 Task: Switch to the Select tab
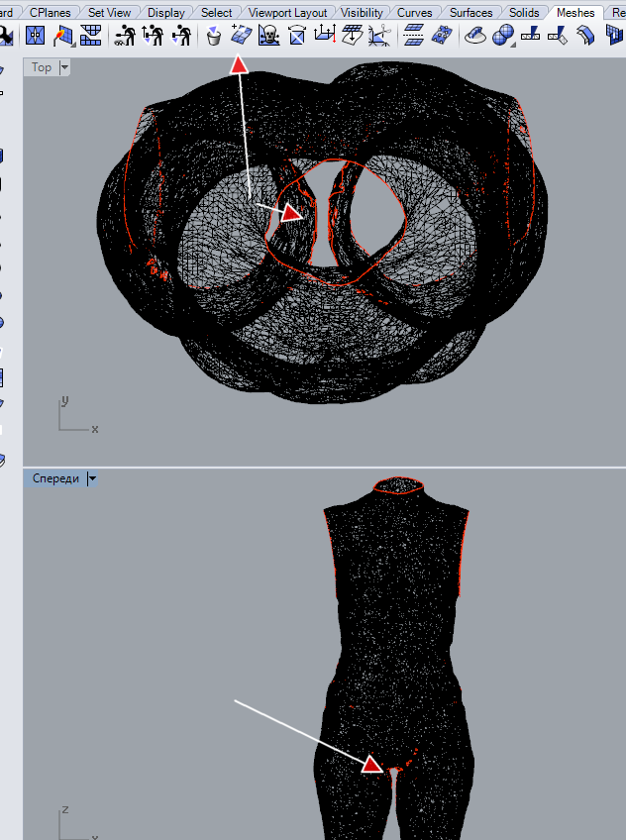216,12
